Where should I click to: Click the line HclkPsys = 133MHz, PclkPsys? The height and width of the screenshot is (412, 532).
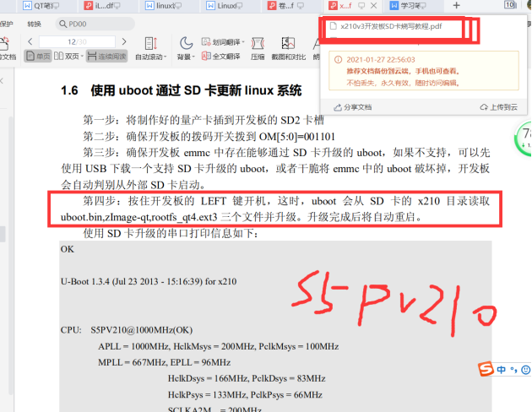pyautogui.click(x=245, y=395)
